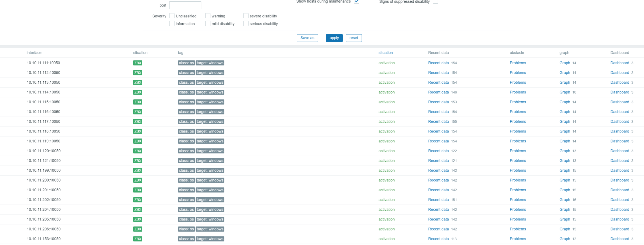Select 'class: os' tag on 10.10.11.117 row
This screenshot has height=245, width=644.
[x=186, y=122]
